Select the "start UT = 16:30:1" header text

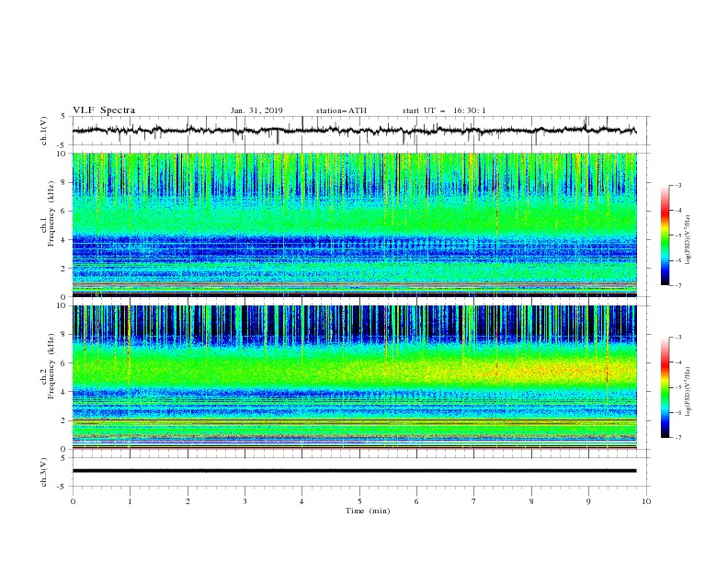click(444, 110)
